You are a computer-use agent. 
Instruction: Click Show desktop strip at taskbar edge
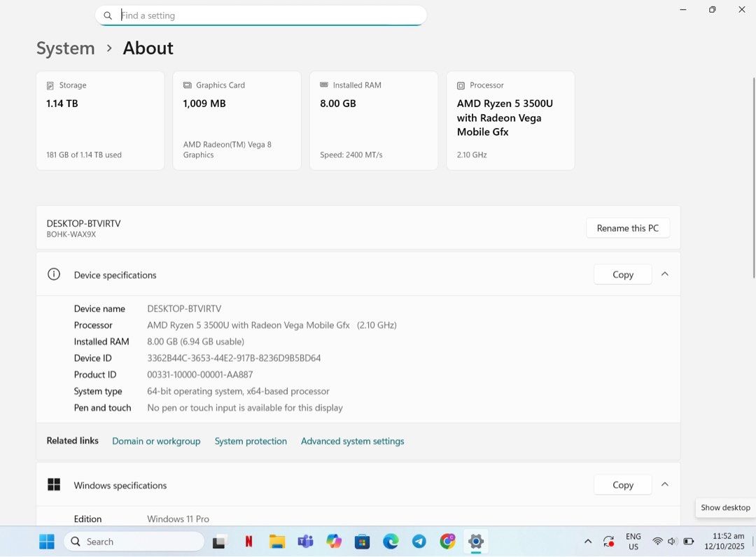(x=754, y=542)
